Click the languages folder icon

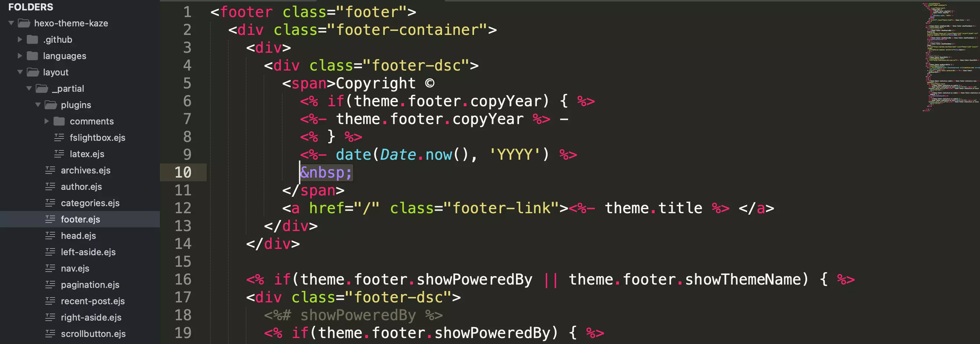[33, 56]
